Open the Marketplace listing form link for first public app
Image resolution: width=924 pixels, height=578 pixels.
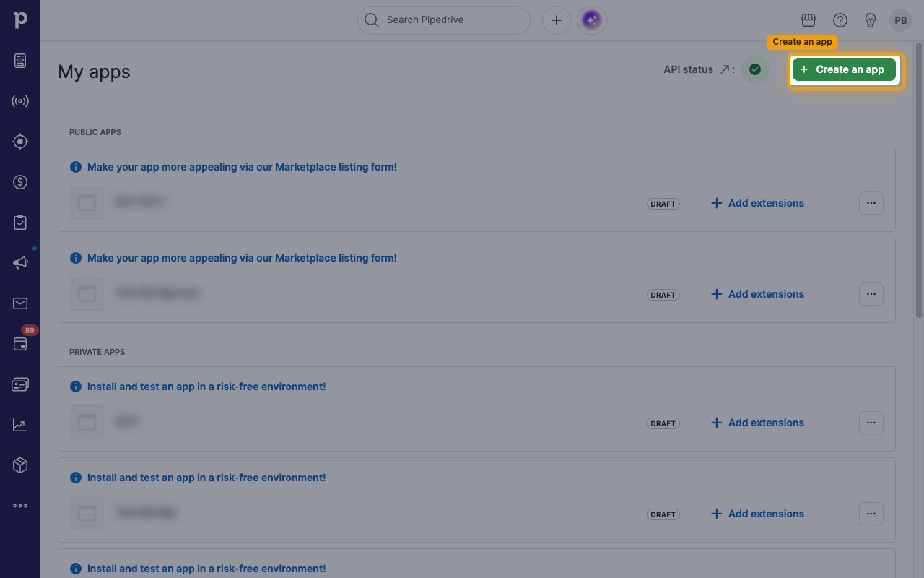(x=242, y=167)
